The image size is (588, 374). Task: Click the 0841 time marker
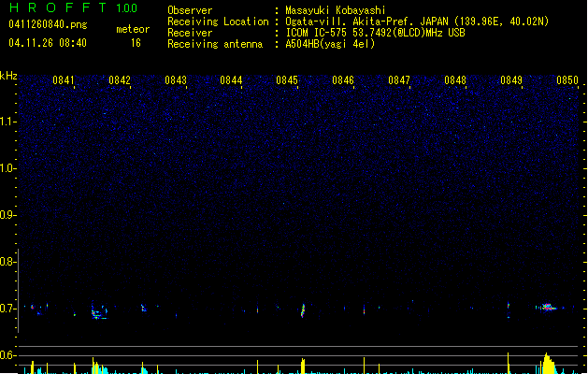point(64,80)
